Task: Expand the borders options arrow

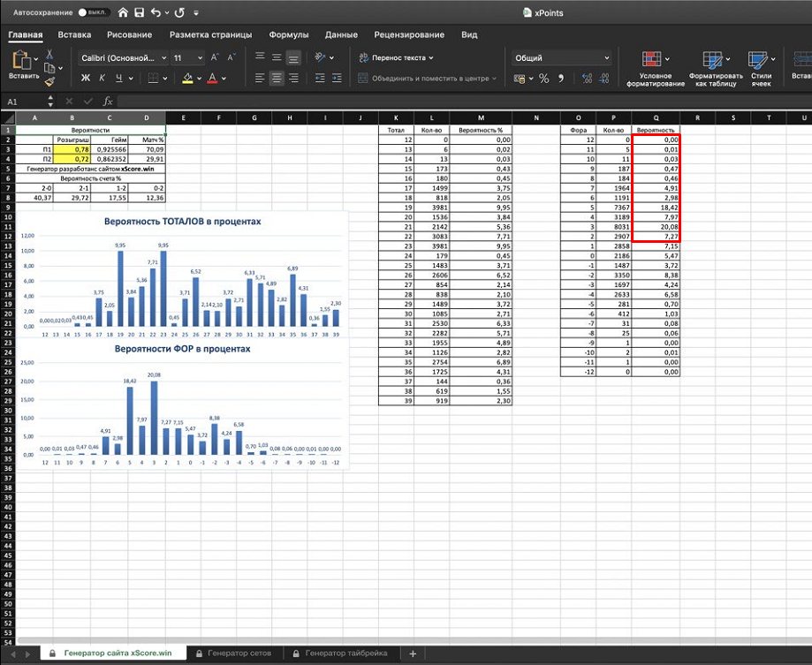Action: [x=164, y=79]
